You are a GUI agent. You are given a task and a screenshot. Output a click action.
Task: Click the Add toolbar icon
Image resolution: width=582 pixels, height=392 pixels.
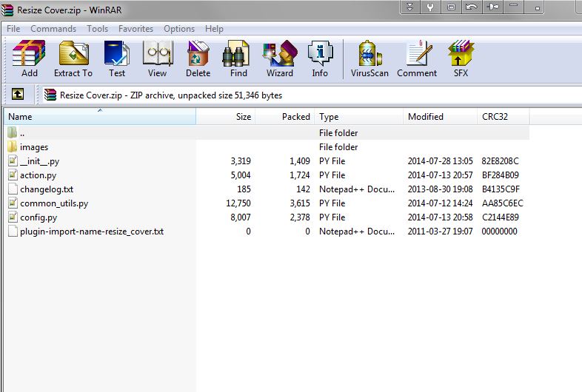[29, 58]
